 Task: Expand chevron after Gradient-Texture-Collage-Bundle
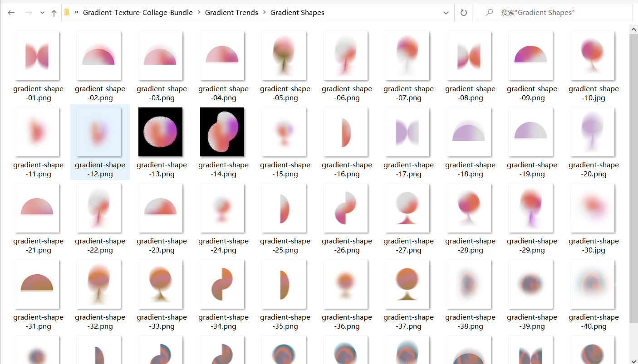pyautogui.click(x=199, y=13)
